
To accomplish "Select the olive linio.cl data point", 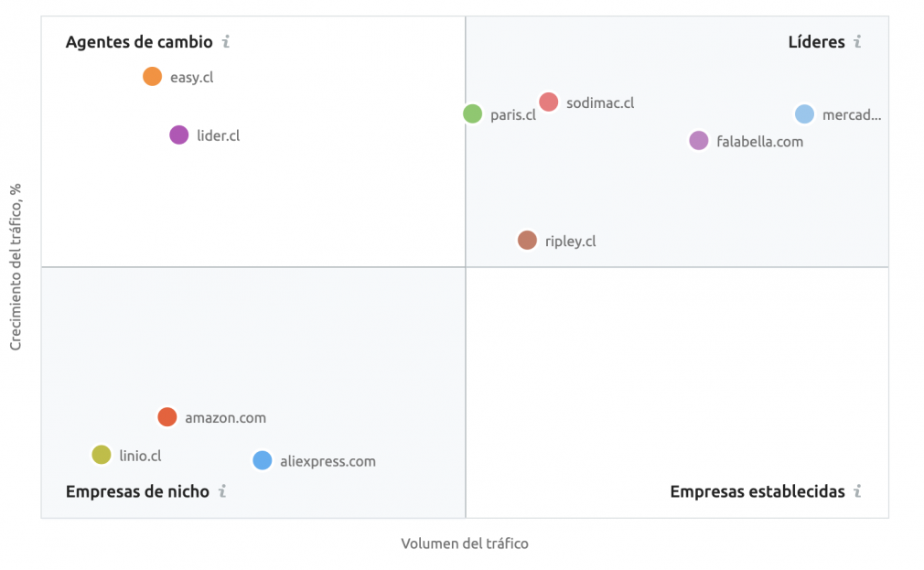I will tap(102, 455).
